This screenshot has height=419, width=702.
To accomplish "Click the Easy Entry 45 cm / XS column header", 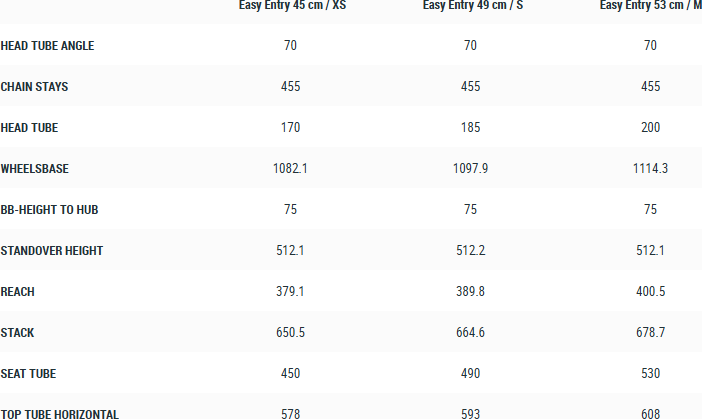I will 291,5.
